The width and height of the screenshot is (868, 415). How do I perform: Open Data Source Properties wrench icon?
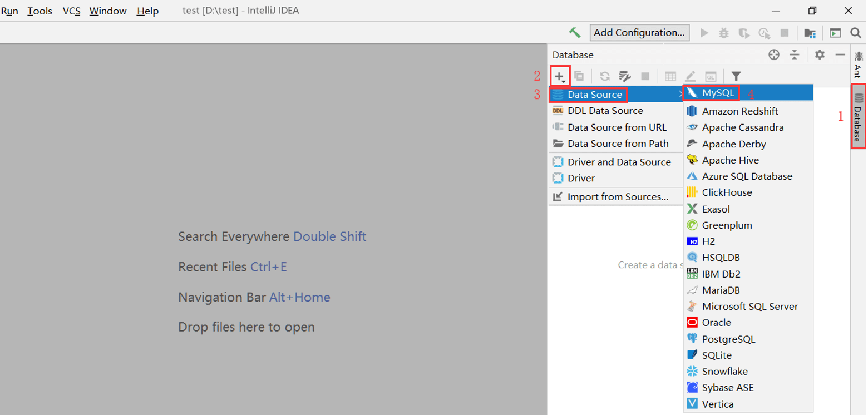click(625, 76)
